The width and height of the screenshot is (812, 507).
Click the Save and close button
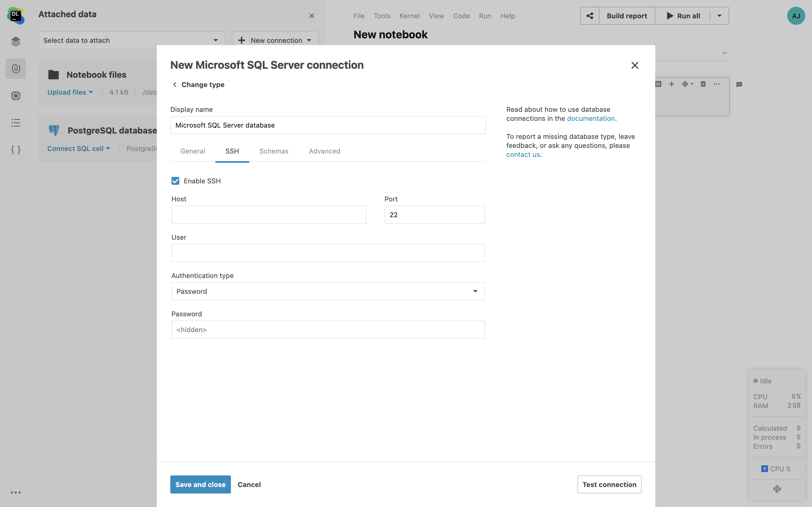pos(200,484)
